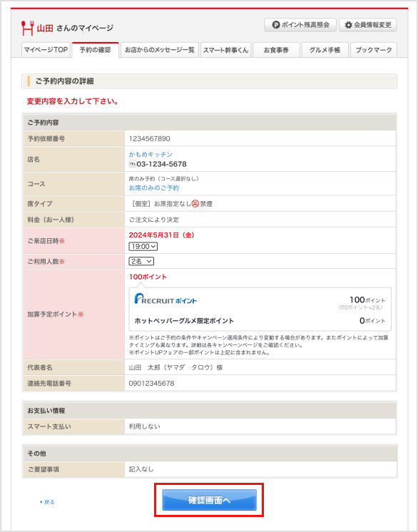Image resolution: width=418 pixels, height=532 pixels.
Task: Click the ホットペッパーグルメ限定ポイント label
Action: (x=184, y=321)
